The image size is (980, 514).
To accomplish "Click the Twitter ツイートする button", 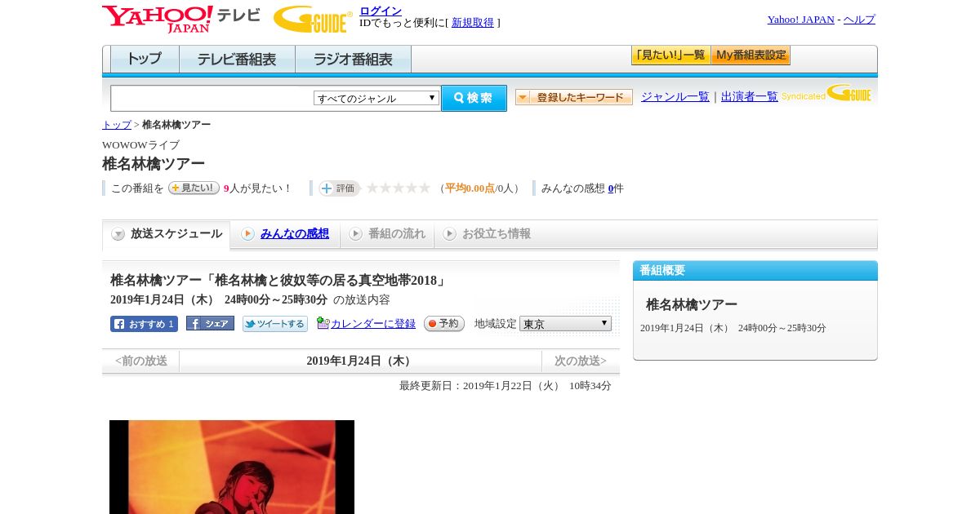I will [275, 324].
